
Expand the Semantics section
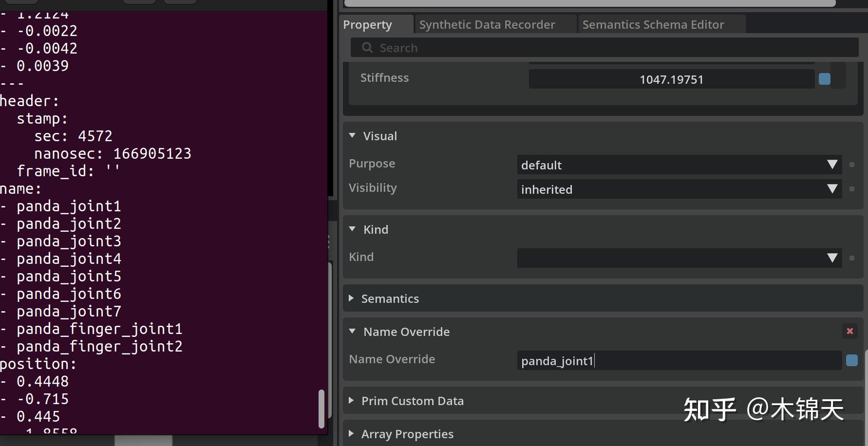click(352, 298)
